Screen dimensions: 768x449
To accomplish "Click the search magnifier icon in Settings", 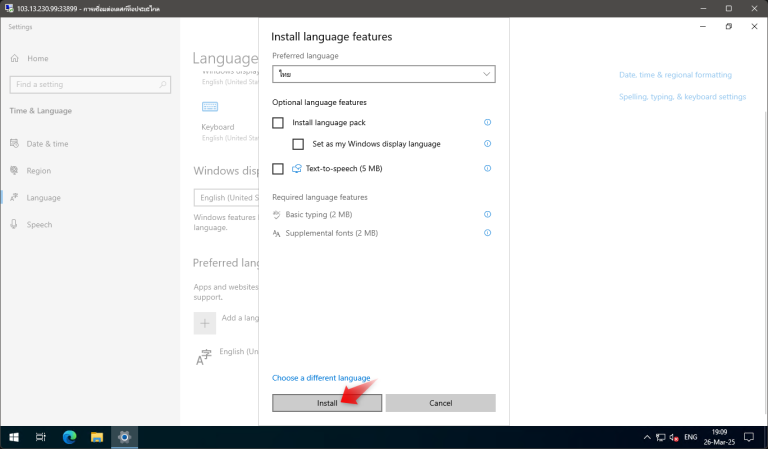I will 163,84.
